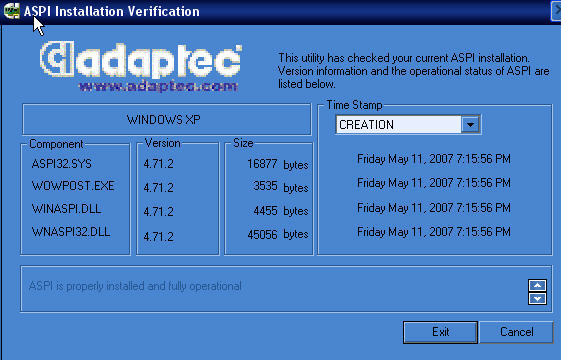Click the status message down arrow
Viewport: 561px width, 360px height.
(537, 298)
